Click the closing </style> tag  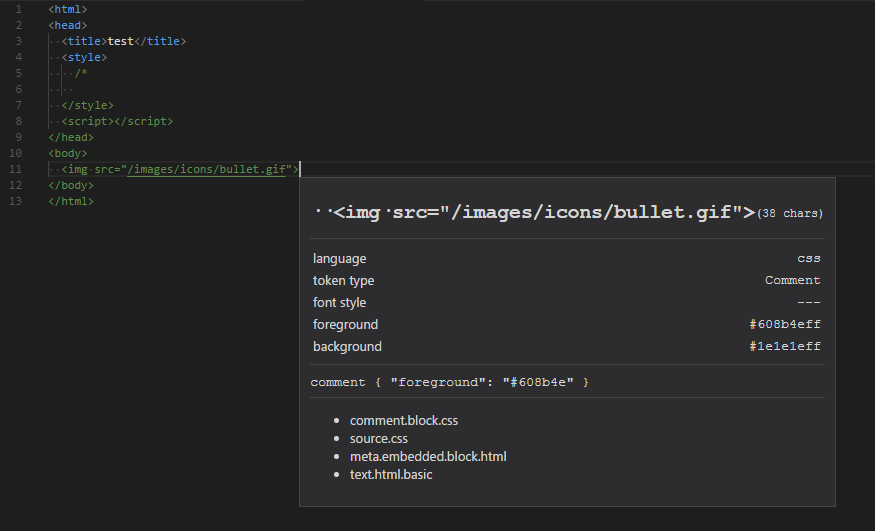(88, 105)
